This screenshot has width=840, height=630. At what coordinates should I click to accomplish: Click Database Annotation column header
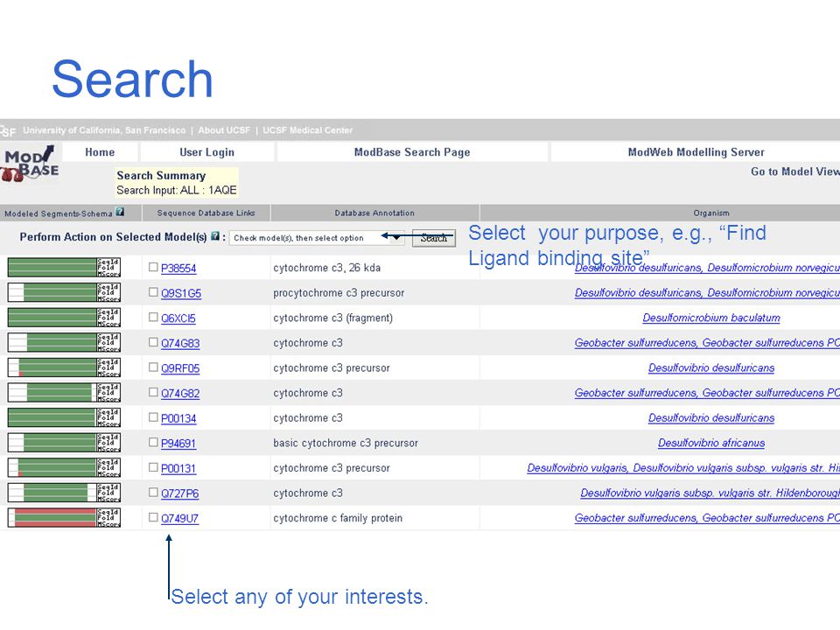point(374,213)
